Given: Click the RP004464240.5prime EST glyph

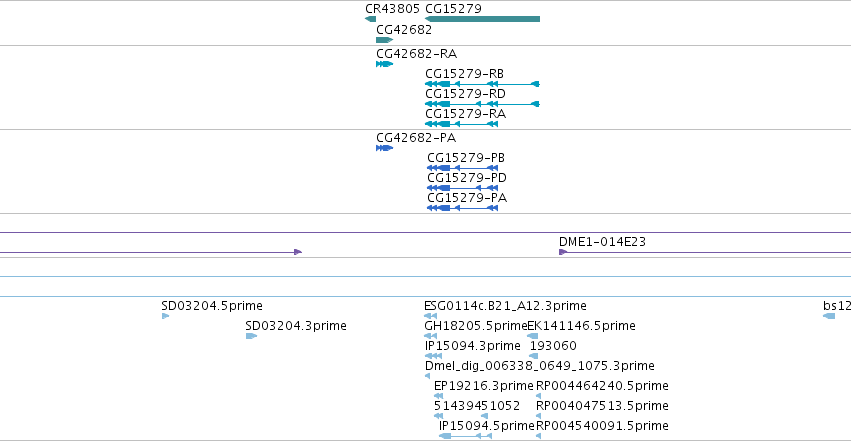Looking at the screenshot, I should pyautogui.click(x=538, y=397).
